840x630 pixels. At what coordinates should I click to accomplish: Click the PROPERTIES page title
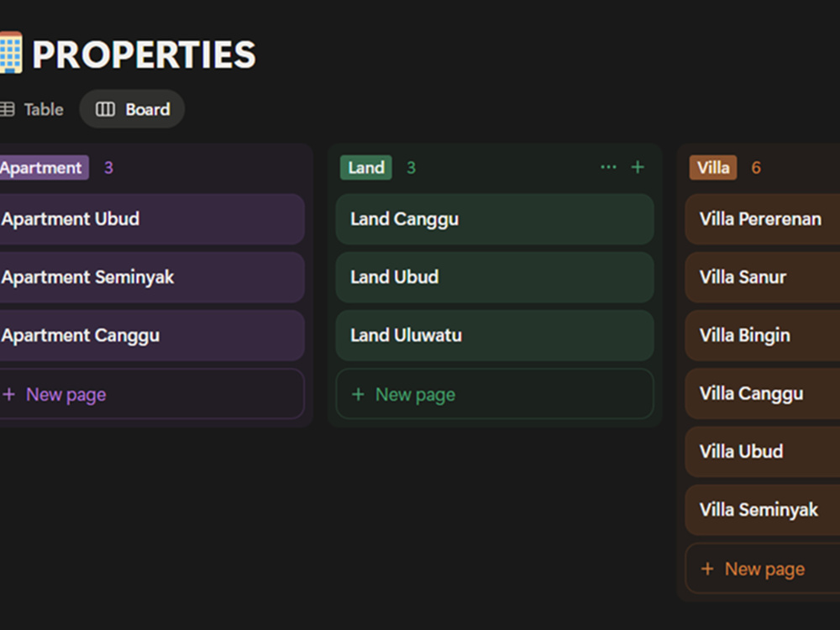[144, 55]
